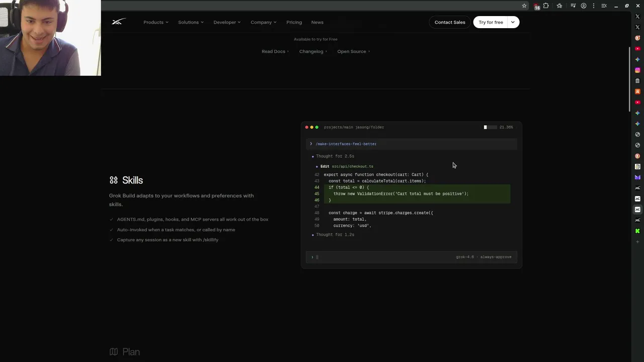Click the page vertical scrollbar
The width and height of the screenshot is (644, 362).
click(x=629, y=79)
